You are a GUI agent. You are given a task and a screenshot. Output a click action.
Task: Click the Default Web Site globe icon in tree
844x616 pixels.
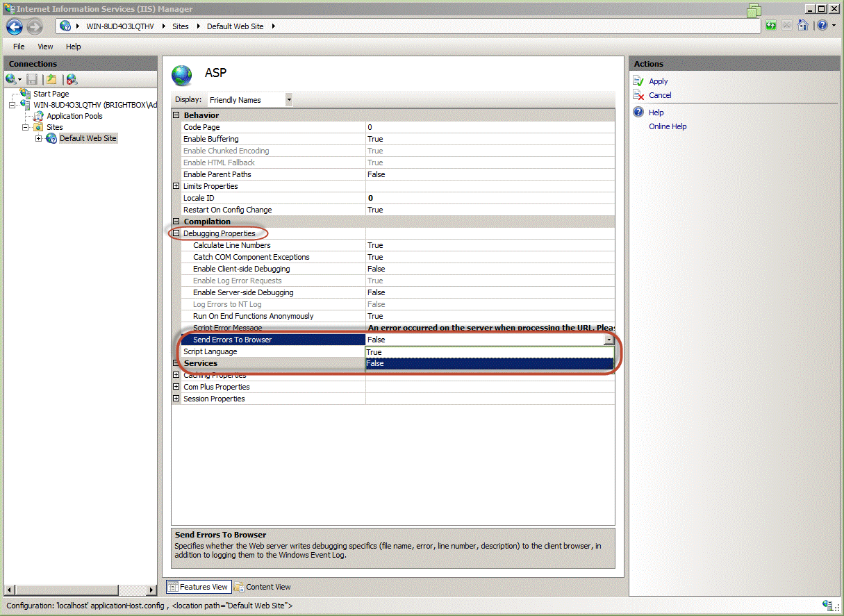click(x=51, y=138)
